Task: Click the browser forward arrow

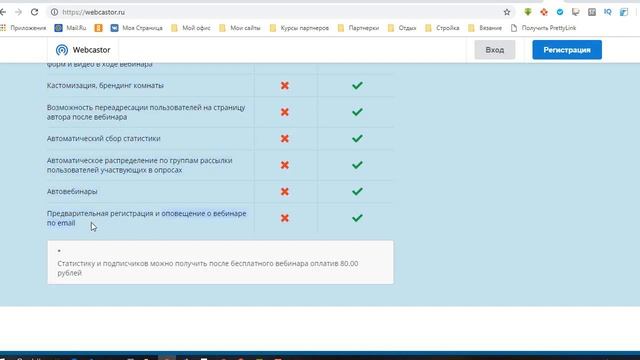Action: pyautogui.click(x=18, y=12)
